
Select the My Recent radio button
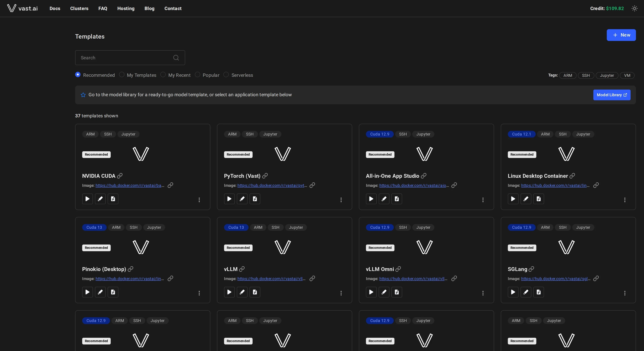(x=163, y=74)
